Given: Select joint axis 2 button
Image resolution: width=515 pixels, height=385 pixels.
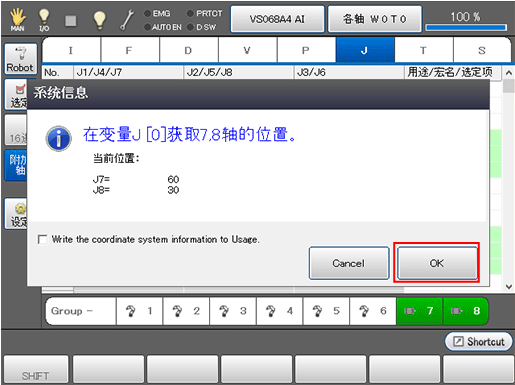Looking at the screenshot, I should point(186,311).
